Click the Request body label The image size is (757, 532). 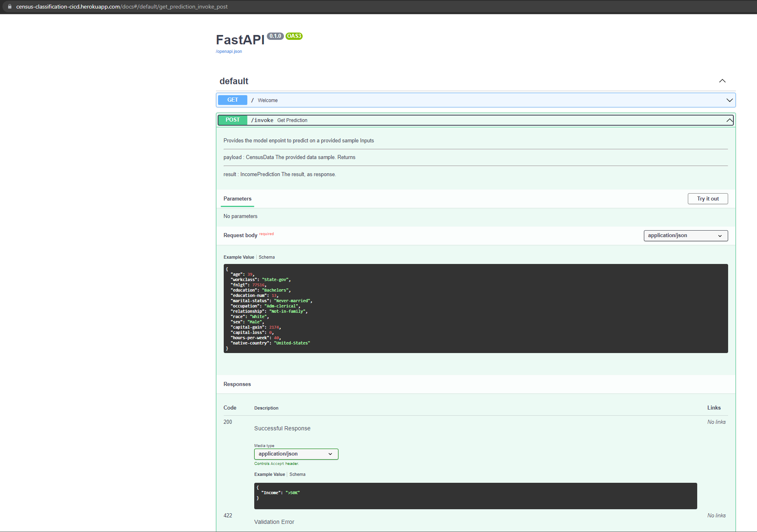240,235
